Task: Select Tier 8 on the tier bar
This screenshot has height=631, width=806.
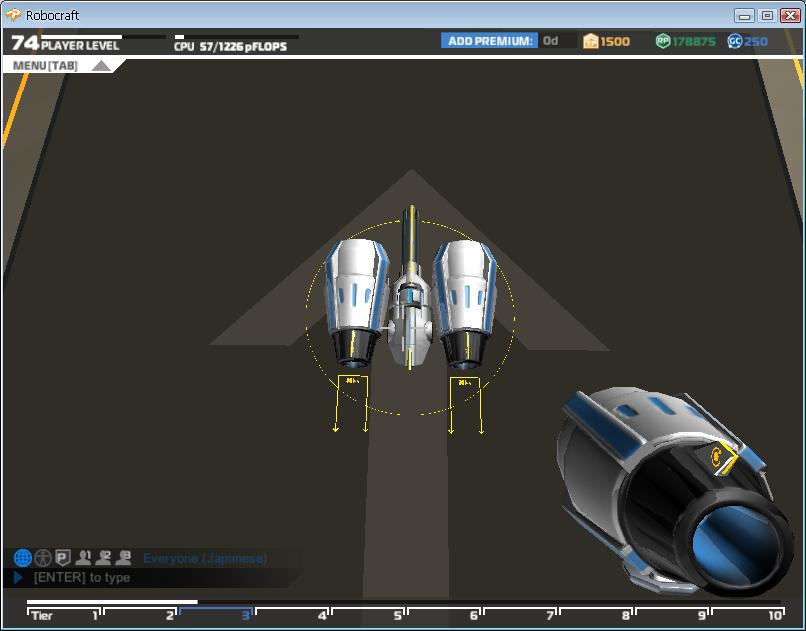Action: (x=596, y=614)
